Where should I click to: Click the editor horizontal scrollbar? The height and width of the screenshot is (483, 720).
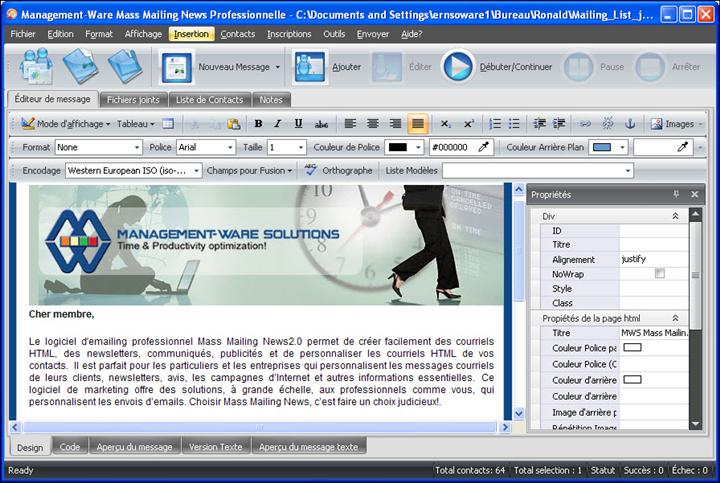click(260, 427)
